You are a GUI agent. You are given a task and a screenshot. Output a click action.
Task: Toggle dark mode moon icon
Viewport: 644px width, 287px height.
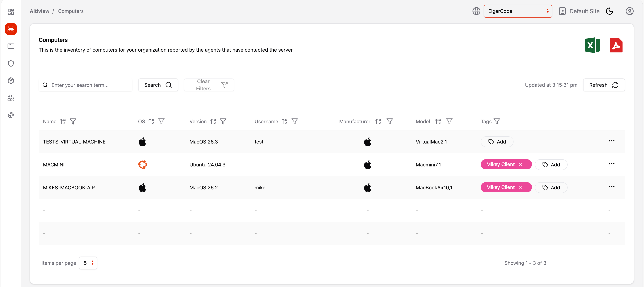[x=609, y=11]
